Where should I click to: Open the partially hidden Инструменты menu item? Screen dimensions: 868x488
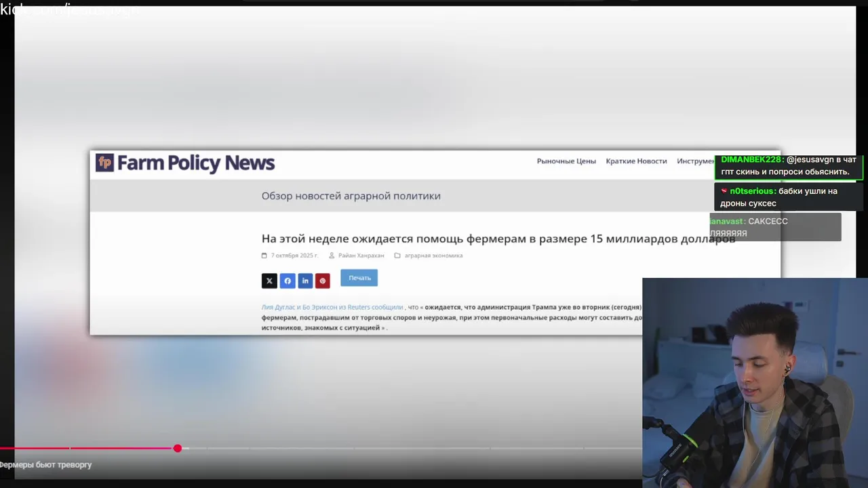tap(695, 161)
